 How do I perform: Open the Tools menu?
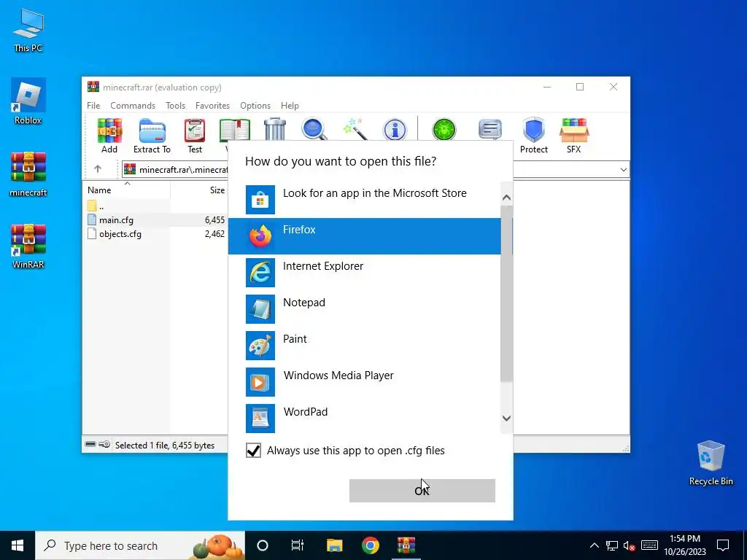tap(175, 105)
